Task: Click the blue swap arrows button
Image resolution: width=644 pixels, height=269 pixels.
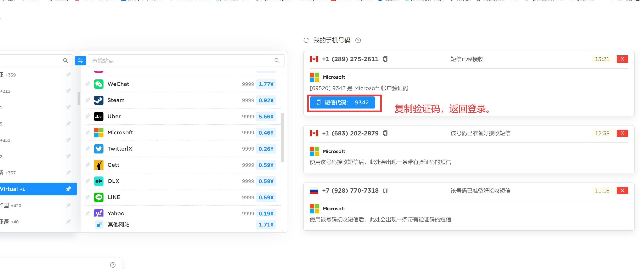Action: [x=80, y=61]
